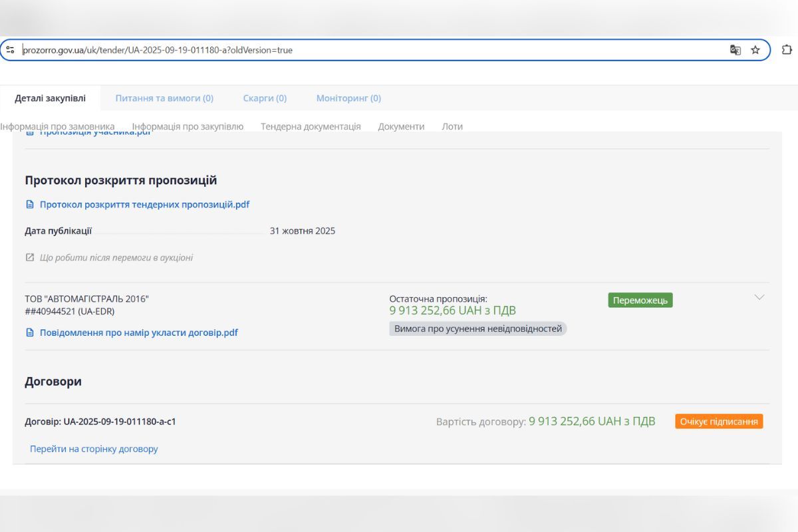Screen dimensions: 798x532
Task: Jump to Тендерна документація section
Action: (x=311, y=126)
